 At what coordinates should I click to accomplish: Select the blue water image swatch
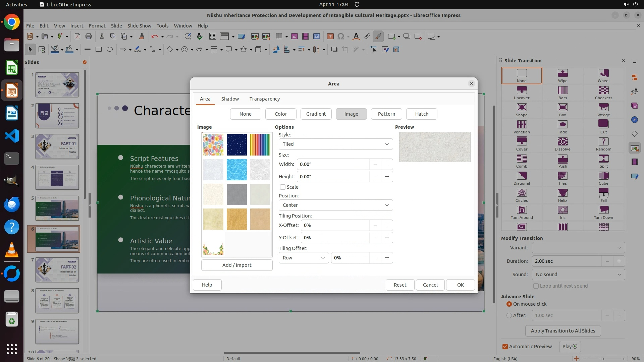click(x=236, y=170)
